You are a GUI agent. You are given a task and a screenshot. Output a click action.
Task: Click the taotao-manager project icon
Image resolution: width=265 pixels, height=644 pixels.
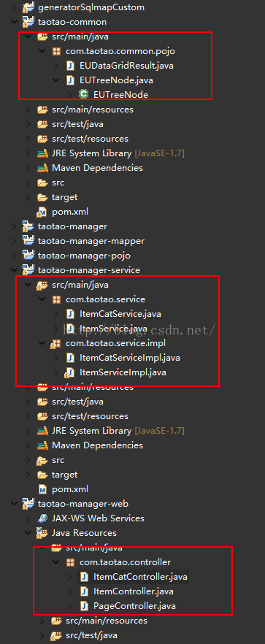click(x=28, y=226)
